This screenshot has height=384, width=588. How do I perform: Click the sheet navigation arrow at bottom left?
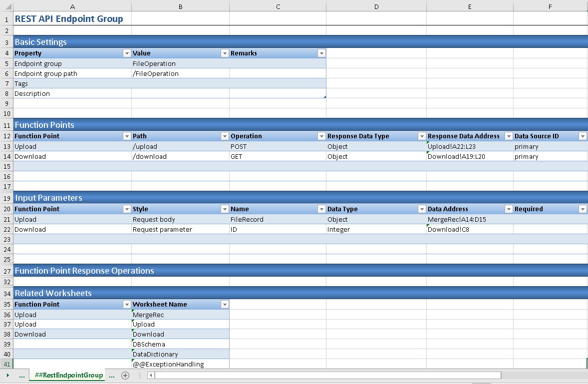pyautogui.click(x=7, y=376)
